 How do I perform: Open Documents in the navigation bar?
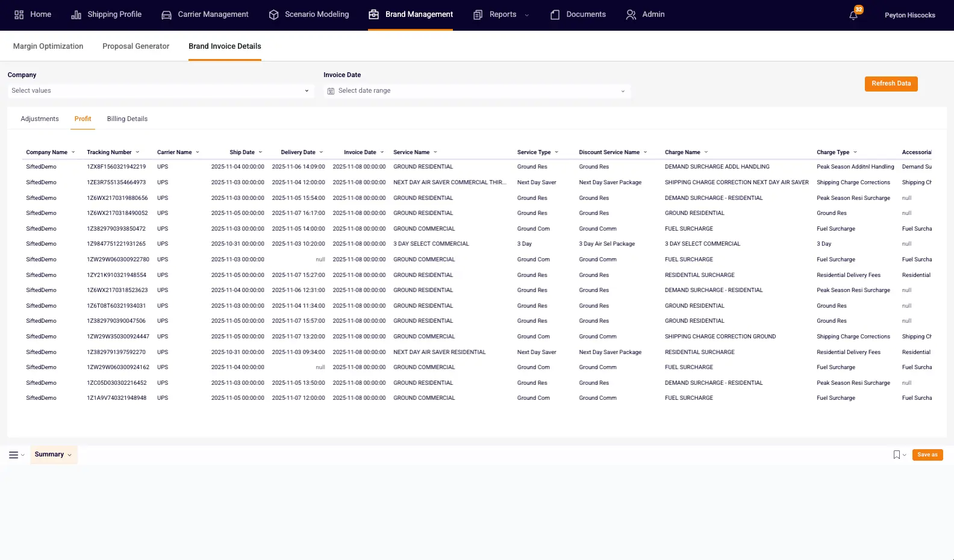click(578, 14)
